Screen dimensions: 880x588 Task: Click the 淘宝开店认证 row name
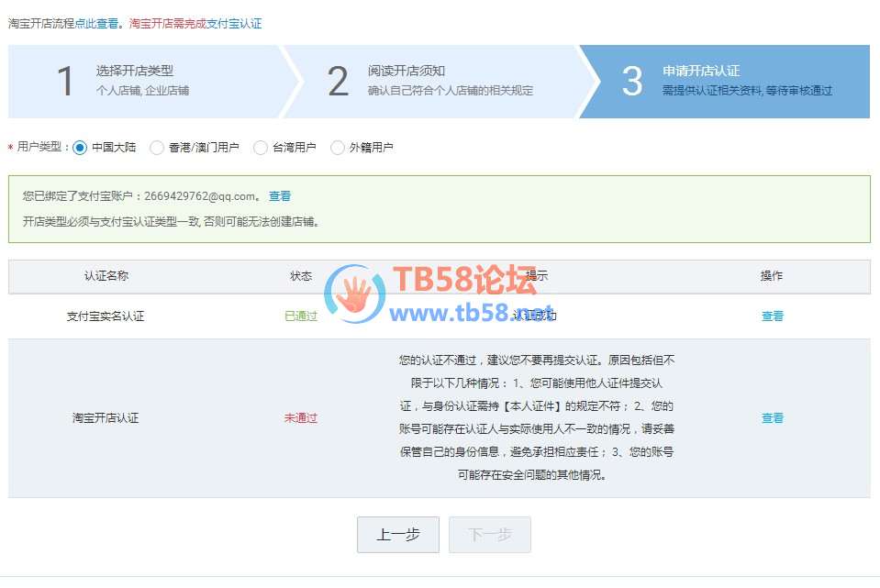(x=106, y=418)
